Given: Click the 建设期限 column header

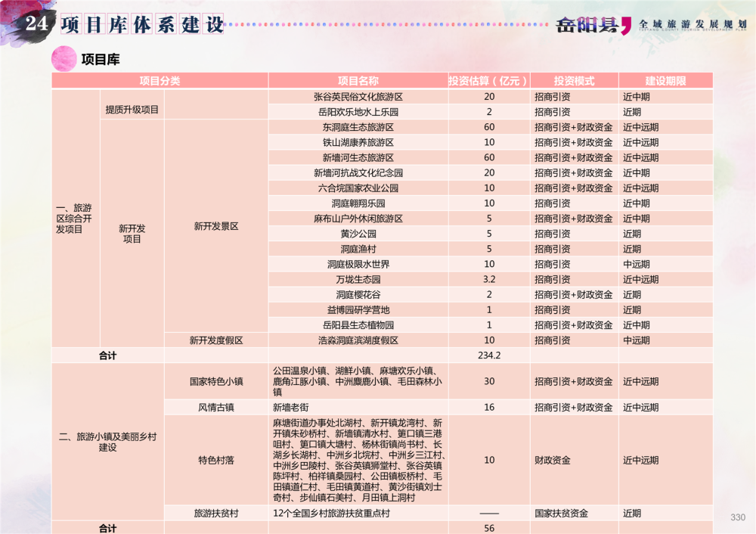Looking at the screenshot, I should [665, 81].
